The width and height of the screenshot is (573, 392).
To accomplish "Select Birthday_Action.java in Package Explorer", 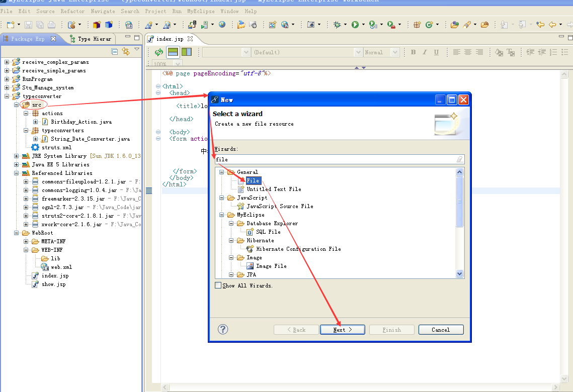I will (x=81, y=122).
